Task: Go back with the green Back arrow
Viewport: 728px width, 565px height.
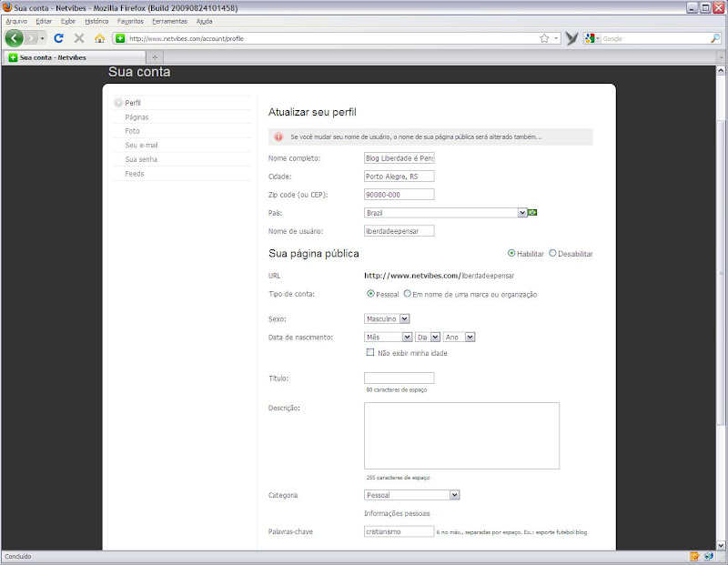Action: tap(14, 38)
